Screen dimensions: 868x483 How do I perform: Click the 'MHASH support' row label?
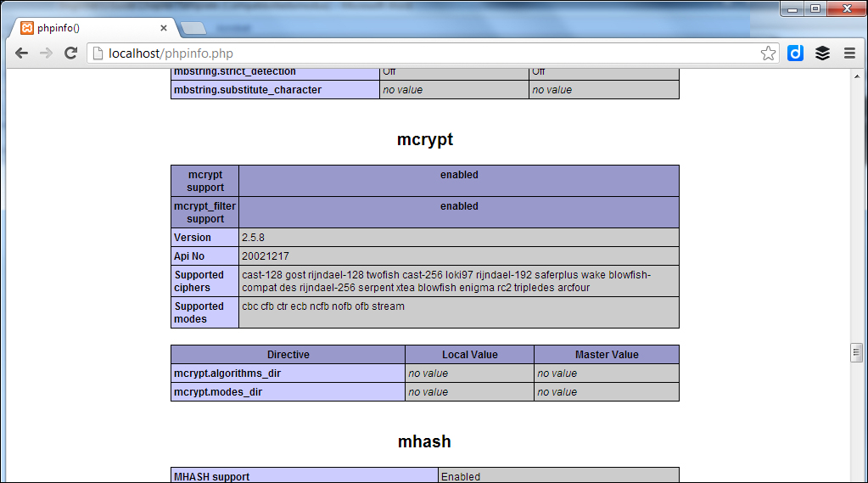(211, 476)
